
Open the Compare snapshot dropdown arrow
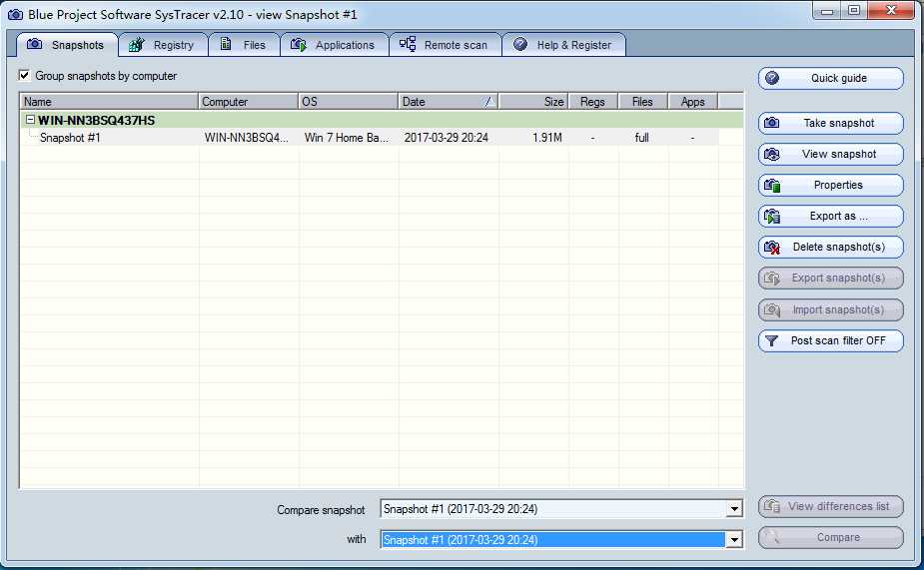(734, 508)
